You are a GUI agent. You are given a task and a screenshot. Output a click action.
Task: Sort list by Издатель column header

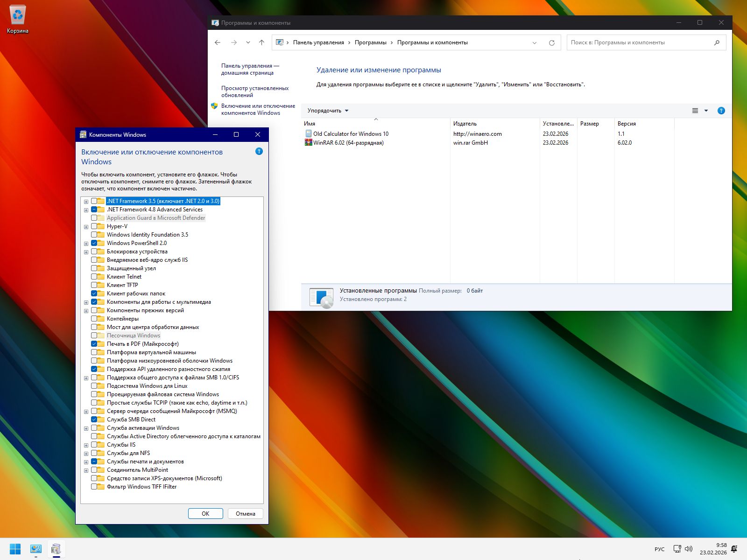[x=465, y=124]
